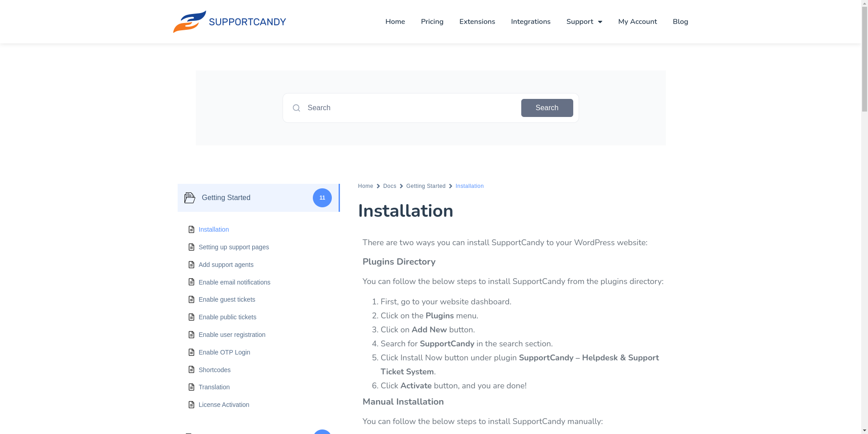
Task: Open the License Activation article
Action: (x=224, y=405)
